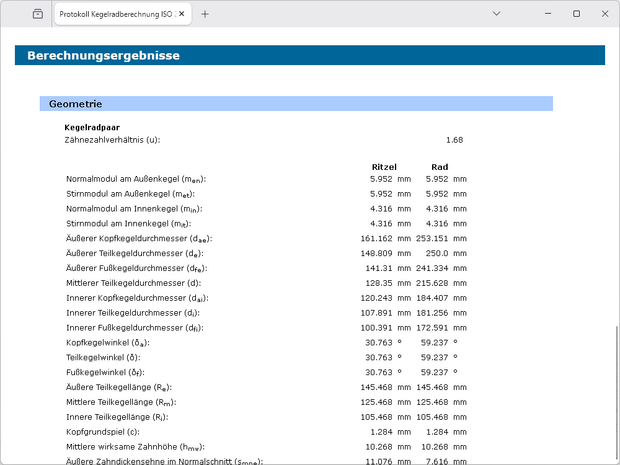The width and height of the screenshot is (620, 465).
Task: Click the Normalmodul am Außenkegel label
Action: (x=135, y=179)
